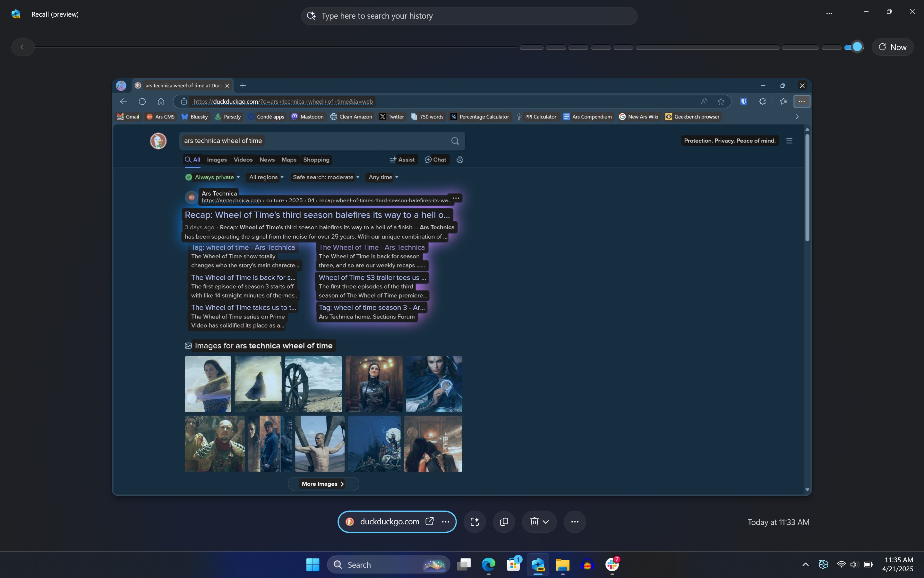Click the home icon in snapshot browser
The height and width of the screenshot is (578, 924).
tap(161, 101)
